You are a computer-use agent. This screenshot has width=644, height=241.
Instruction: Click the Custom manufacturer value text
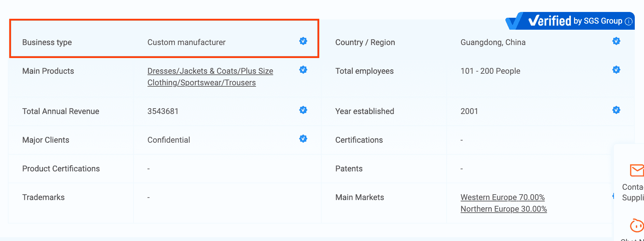click(x=186, y=42)
